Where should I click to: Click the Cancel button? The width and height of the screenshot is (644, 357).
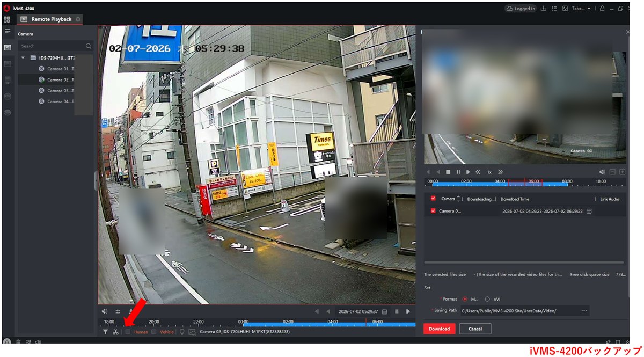coord(475,329)
